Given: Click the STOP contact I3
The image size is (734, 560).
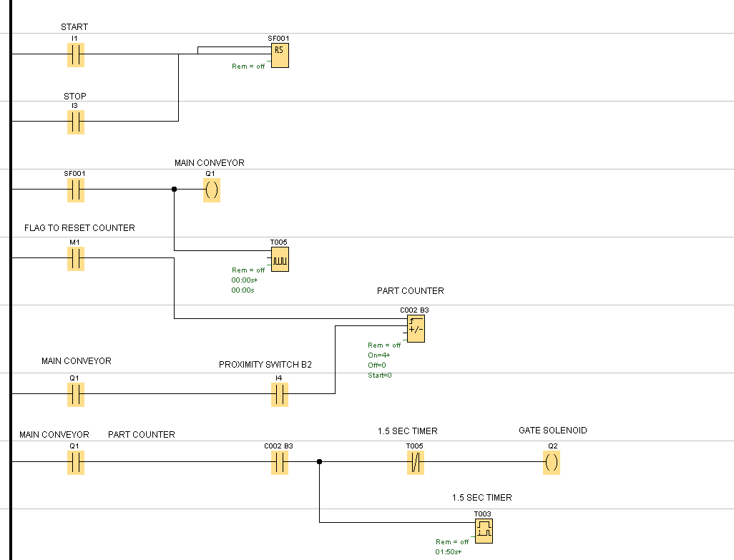Looking at the screenshot, I should 75,122.
